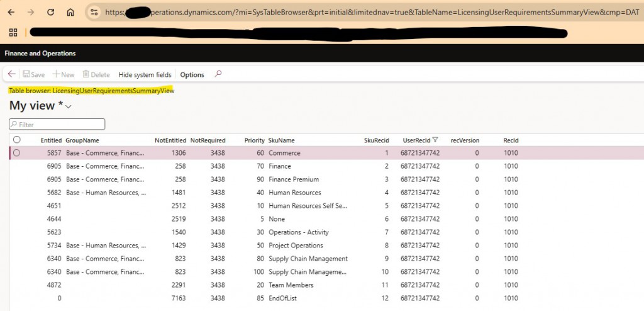Click the Entitled value 4644
The image size is (644, 311).
coord(54,219)
